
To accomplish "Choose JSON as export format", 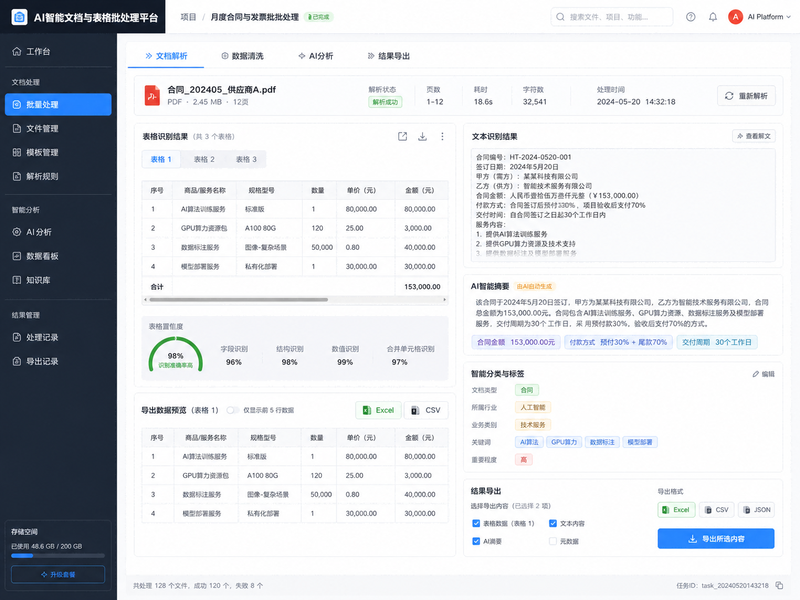I will click(x=756, y=510).
